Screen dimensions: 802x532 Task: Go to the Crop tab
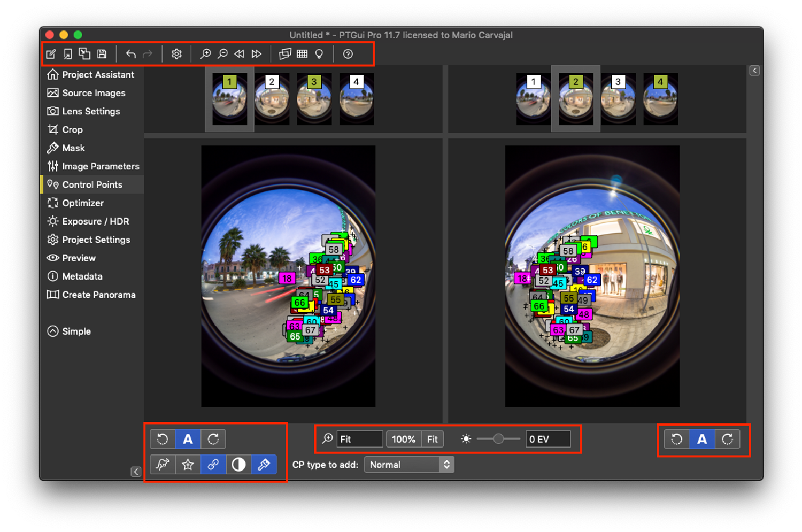pos(92,130)
